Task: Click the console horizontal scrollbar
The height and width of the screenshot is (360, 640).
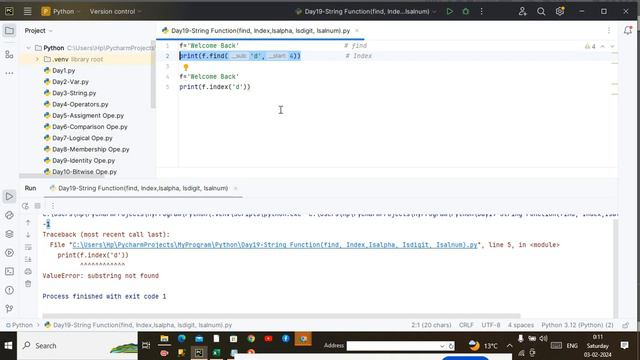Action: (x=281, y=316)
